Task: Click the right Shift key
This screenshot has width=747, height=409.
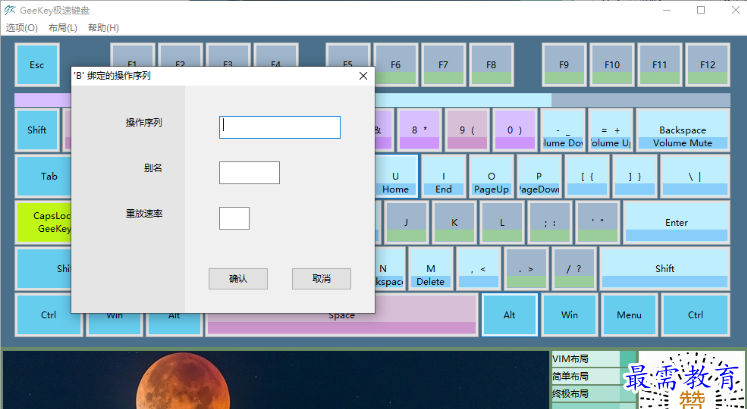Action: click(x=665, y=269)
